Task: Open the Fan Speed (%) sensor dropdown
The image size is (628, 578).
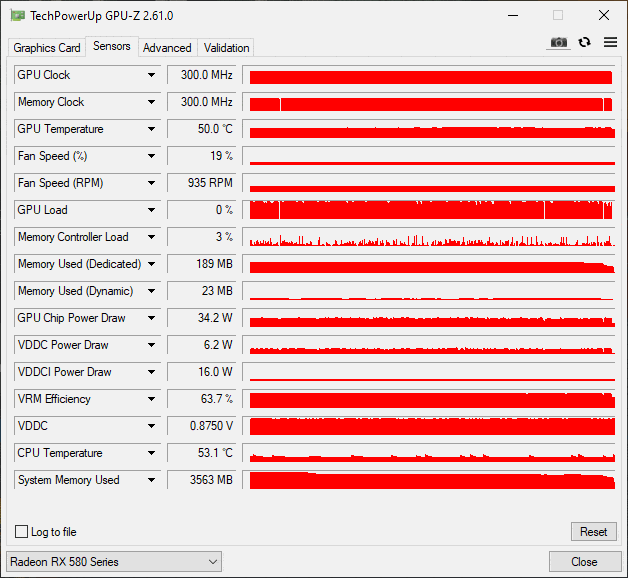Action: [x=151, y=156]
